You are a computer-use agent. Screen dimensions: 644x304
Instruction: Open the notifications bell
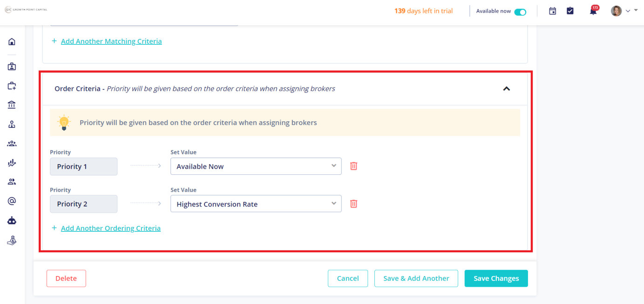point(593,11)
